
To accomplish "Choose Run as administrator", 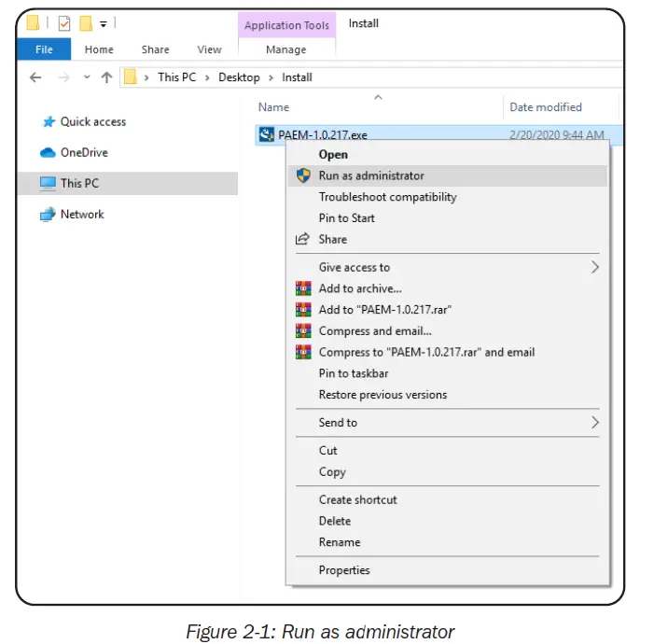I will click(447, 175).
